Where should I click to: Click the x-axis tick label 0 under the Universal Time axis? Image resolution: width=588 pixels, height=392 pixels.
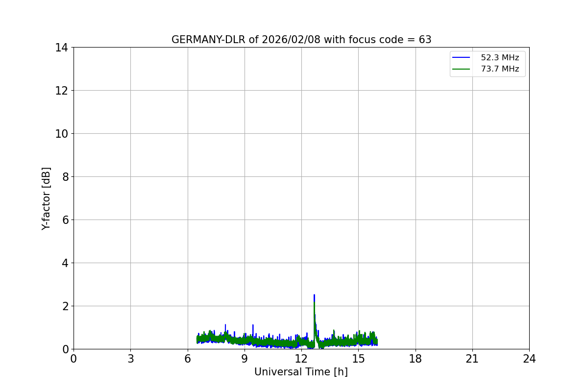(73, 359)
